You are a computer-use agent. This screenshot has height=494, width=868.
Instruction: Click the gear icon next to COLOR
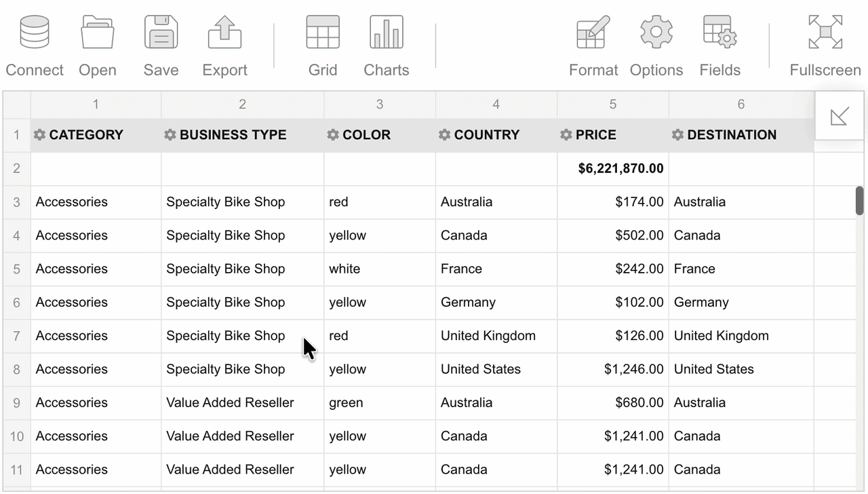point(333,135)
